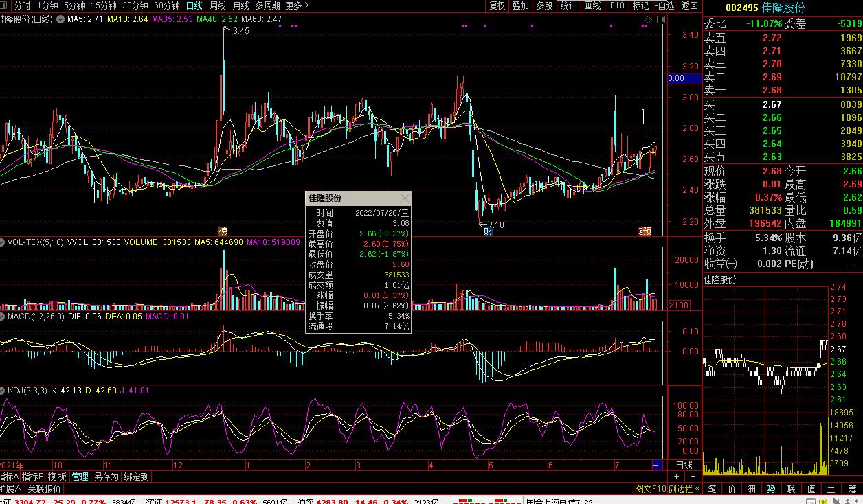Screen dimensions: 863x504
Task: Open the 画线 drawing tools
Action: click(x=592, y=5)
